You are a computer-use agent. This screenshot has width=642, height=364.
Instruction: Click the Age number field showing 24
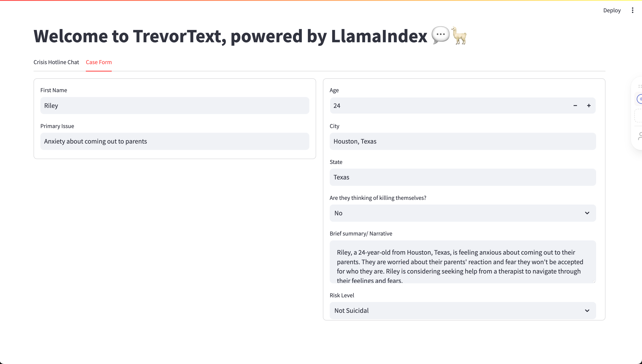(x=448, y=106)
